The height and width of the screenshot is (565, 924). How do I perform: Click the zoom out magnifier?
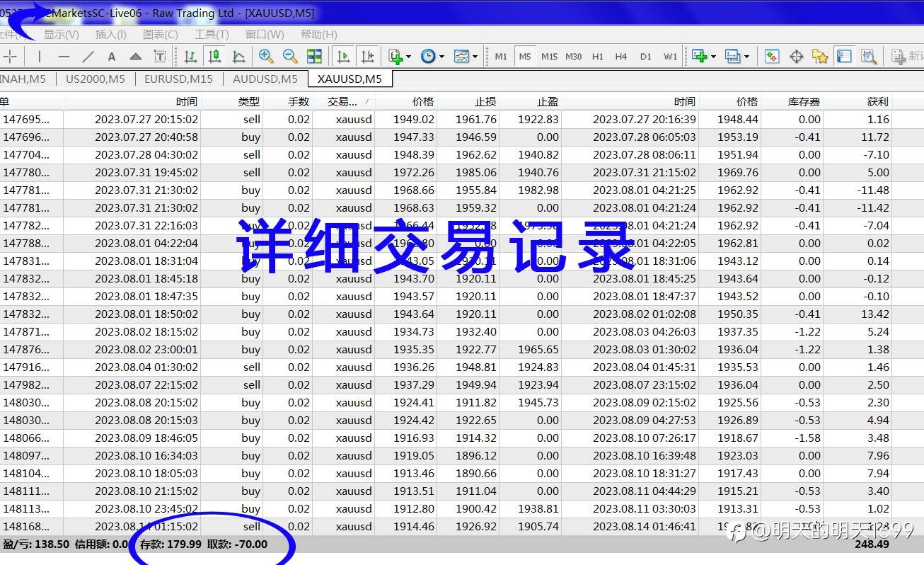click(290, 57)
